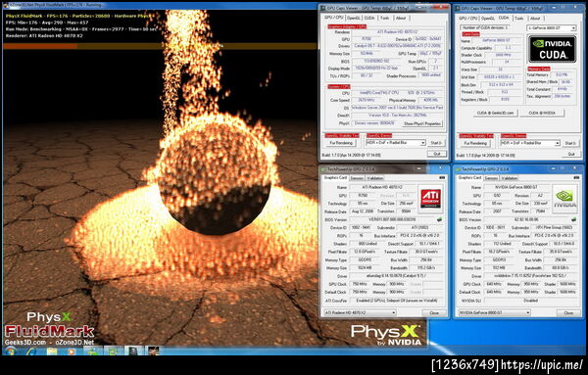Click the ATI Radeon logo in GPU-Z
Viewport: 588px width, 375px height.
pos(430,199)
